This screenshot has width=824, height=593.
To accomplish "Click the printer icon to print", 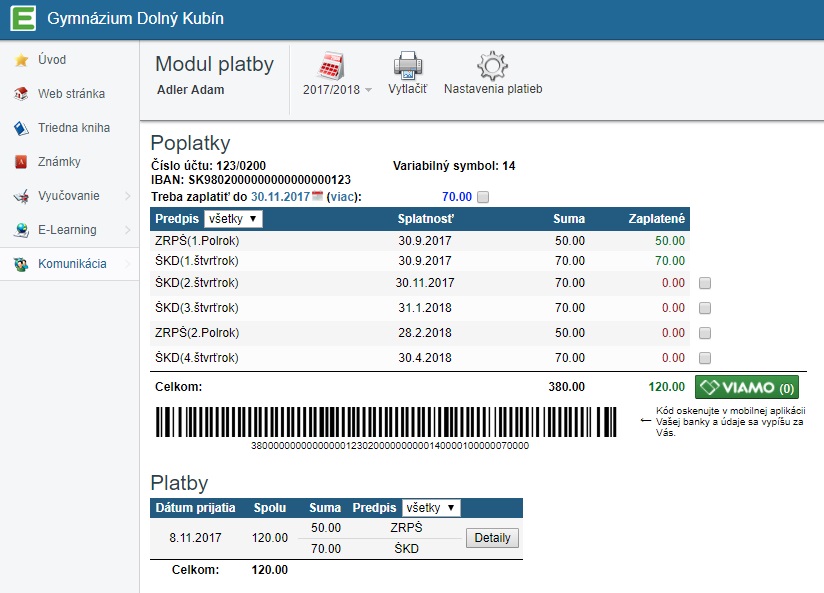I will (407, 66).
